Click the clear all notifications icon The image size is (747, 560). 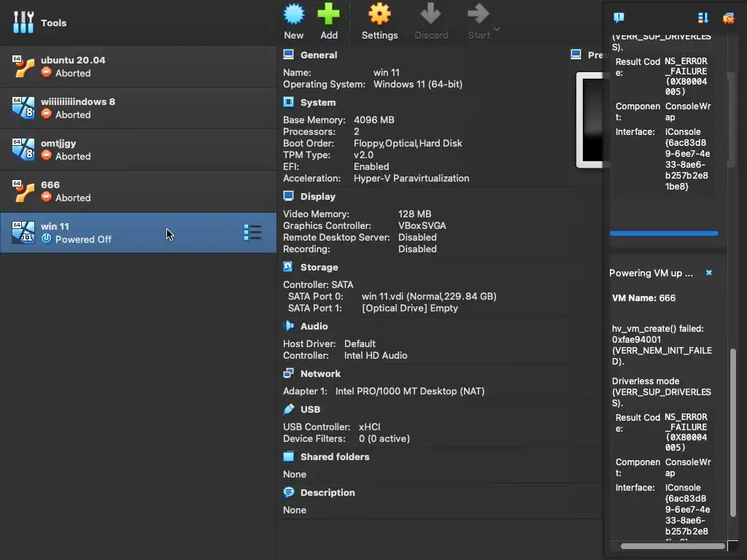pyautogui.click(x=729, y=18)
